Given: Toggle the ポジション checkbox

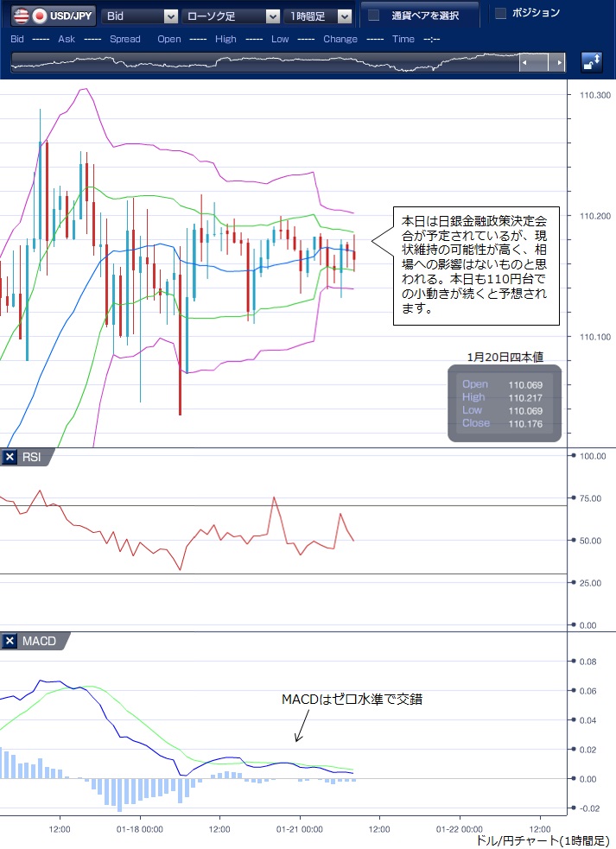Looking at the screenshot, I should [500, 13].
